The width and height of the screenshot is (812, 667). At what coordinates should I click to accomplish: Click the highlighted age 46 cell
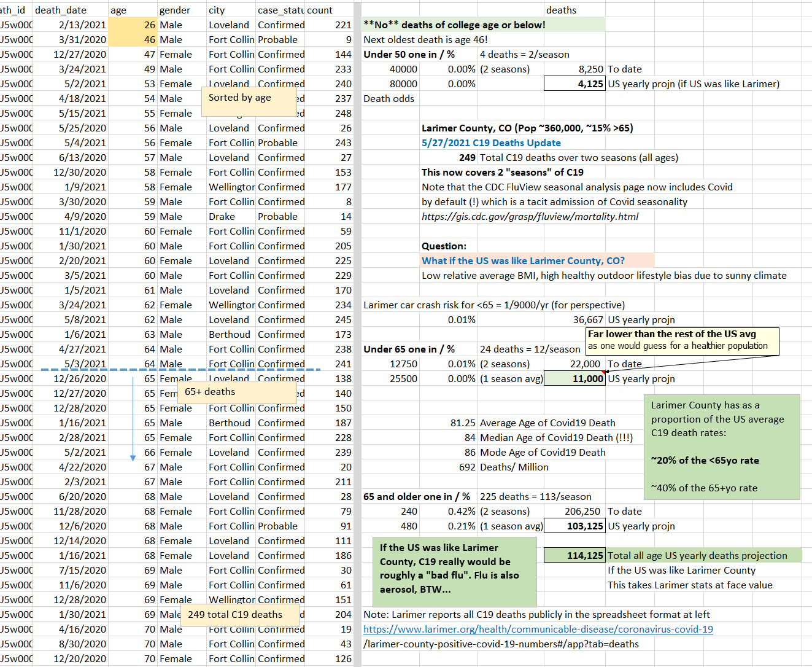coord(133,39)
